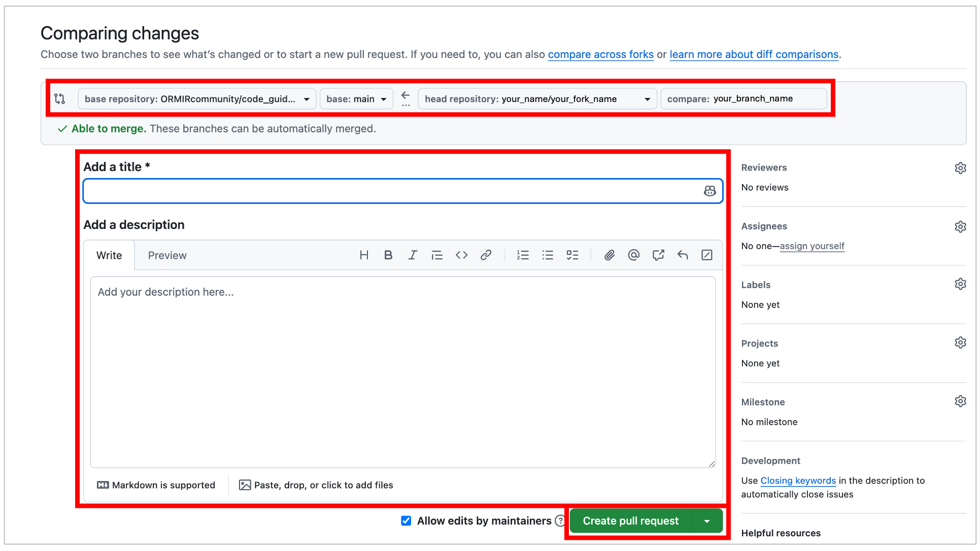Open Projects settings gear

click(960, 343)
